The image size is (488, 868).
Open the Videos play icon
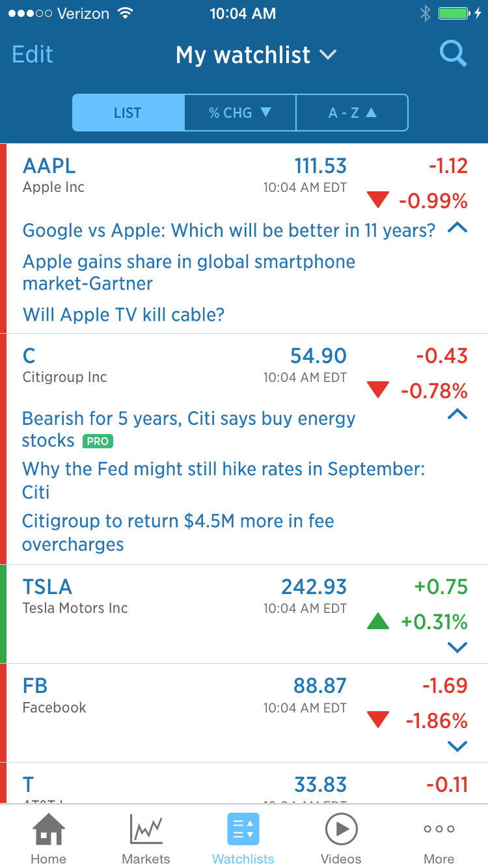(341, 830)
